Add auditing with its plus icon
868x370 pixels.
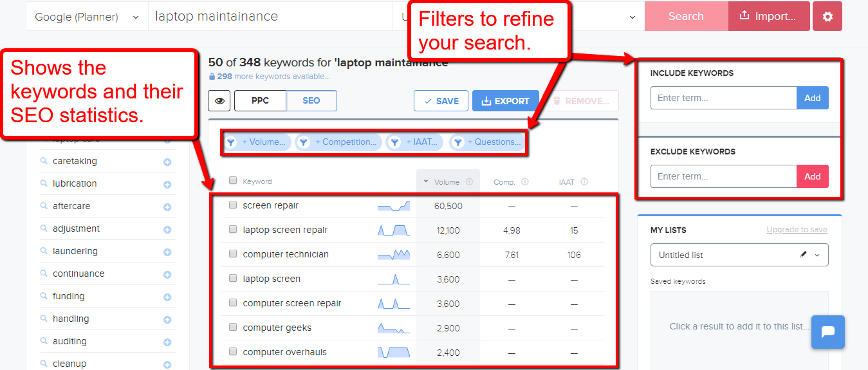click(167, 342)
